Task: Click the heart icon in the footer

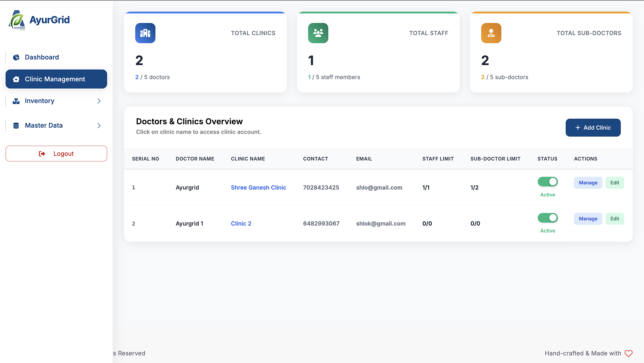Action: (629, 353)
